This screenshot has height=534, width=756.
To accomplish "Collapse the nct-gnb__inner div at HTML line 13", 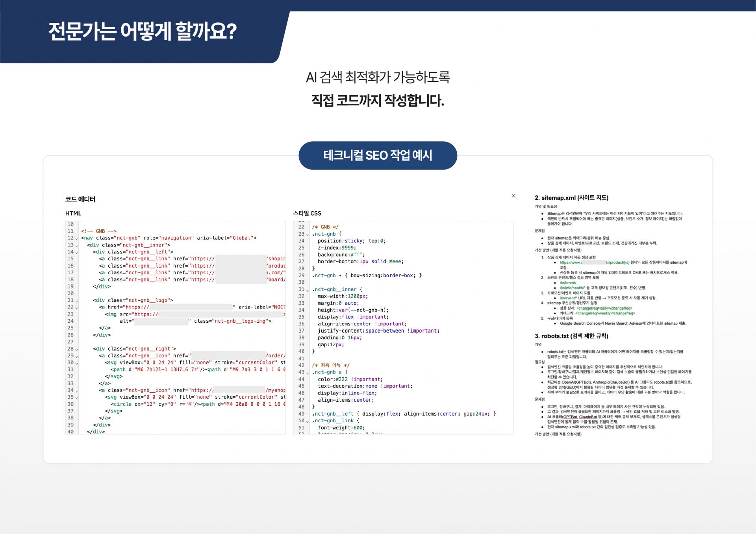I will (77, 246).
